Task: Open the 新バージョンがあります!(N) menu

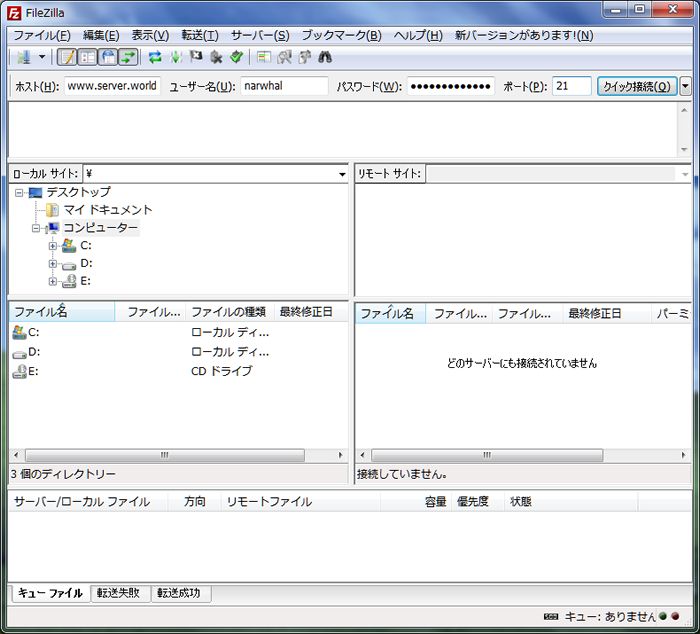Action: pos(524,35)
